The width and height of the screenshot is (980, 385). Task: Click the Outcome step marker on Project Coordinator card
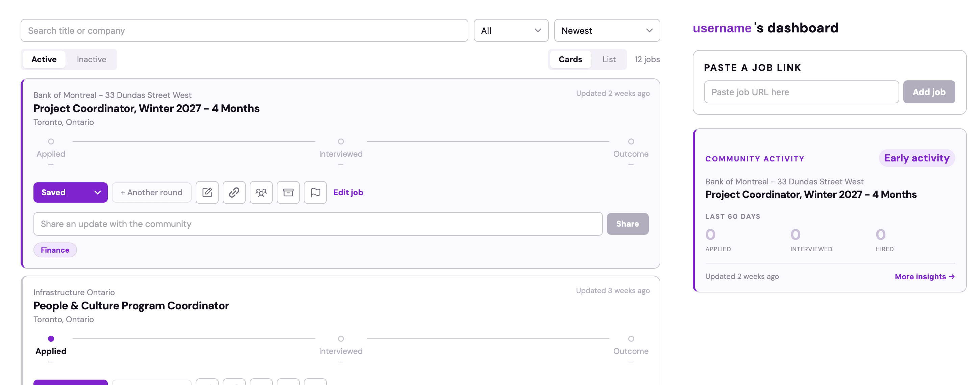631,142
